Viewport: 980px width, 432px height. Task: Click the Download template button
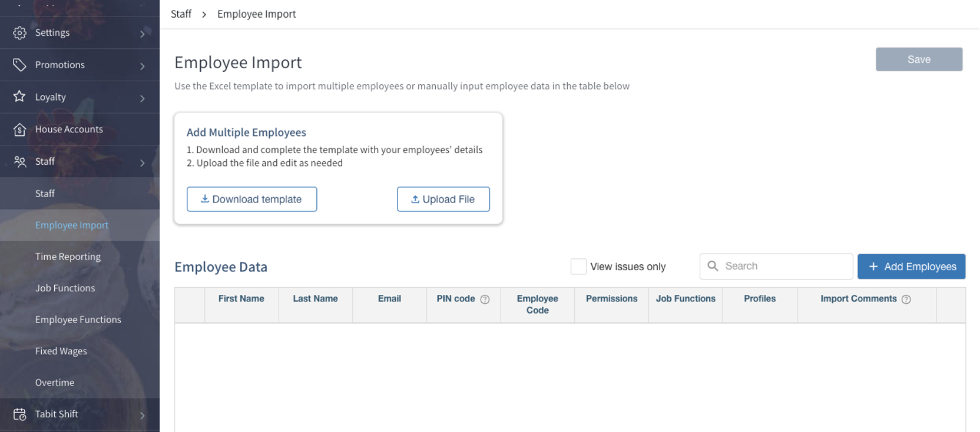[x=251, y=200]
